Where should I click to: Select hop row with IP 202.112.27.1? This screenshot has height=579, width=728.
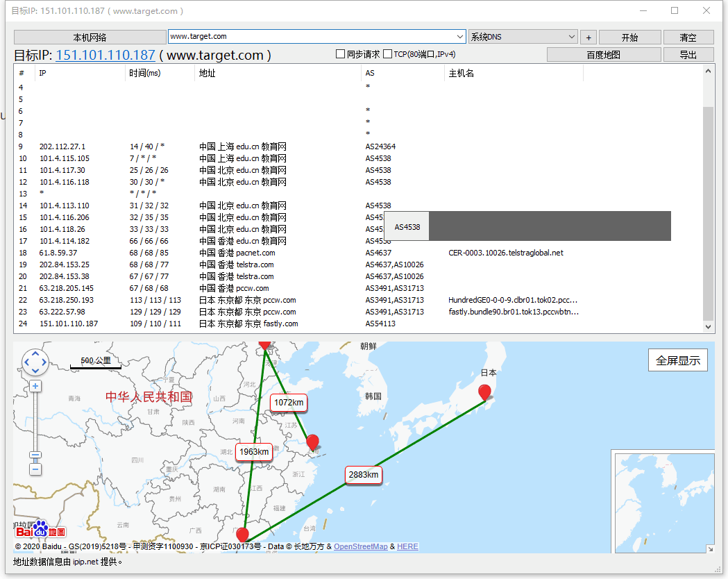(x=358, y=146)
